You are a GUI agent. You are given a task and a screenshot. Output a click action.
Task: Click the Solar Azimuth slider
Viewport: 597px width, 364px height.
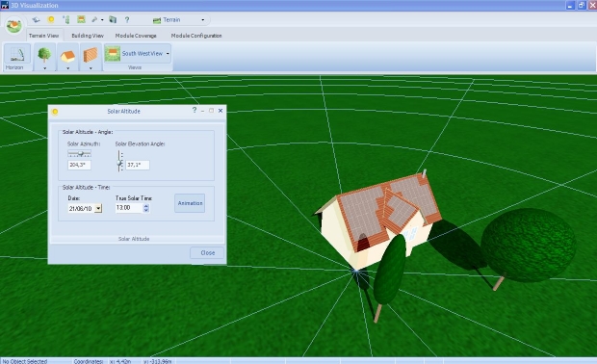[79, 153]
